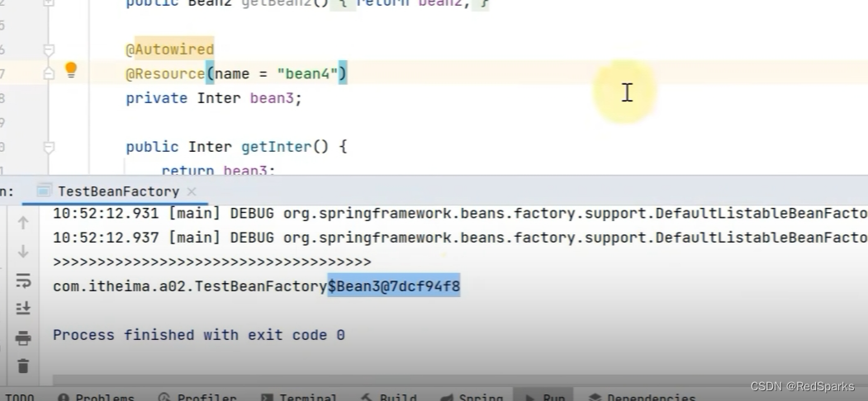Screen dimensions: 868x401
Task: Click the com.itheima.a02.TestBeanFactory output text
Action: point(189,286)
